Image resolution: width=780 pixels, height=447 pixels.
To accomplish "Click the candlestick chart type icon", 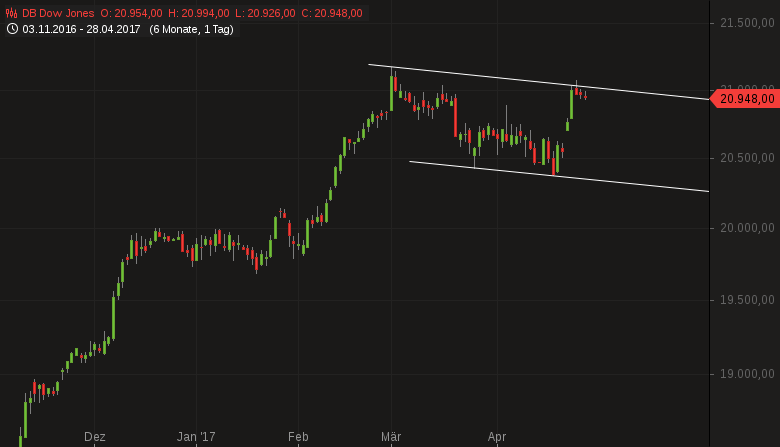I will point(11,13).
